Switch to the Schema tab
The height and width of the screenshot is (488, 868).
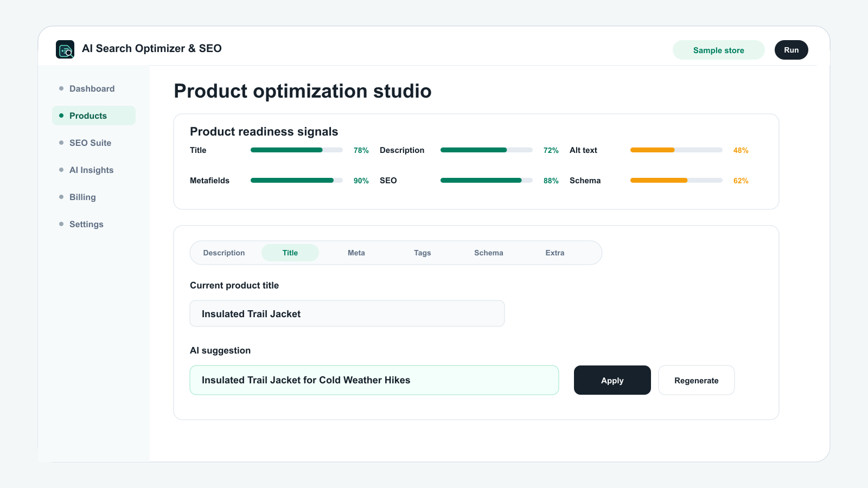[489, 253]
